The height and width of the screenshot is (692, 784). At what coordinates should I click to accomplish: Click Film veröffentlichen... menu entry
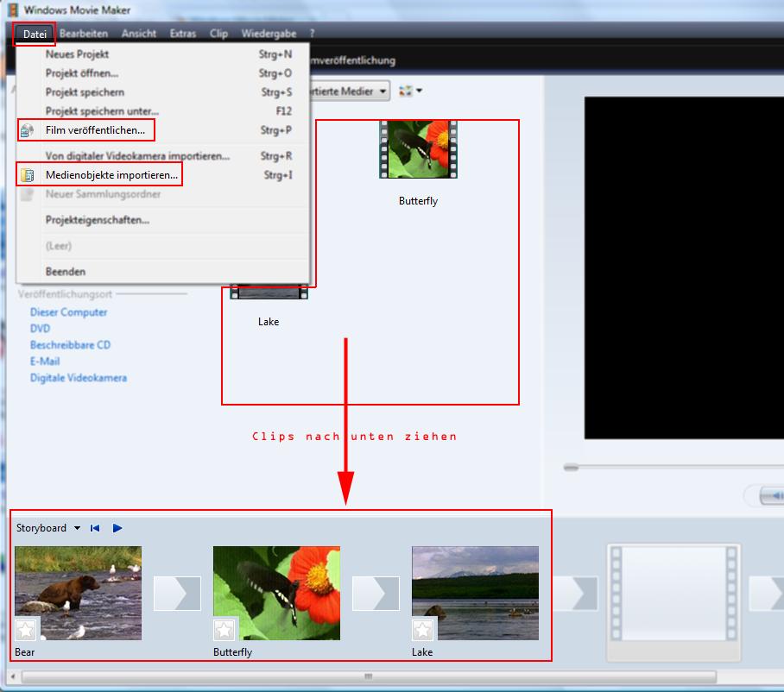point(163,130)
